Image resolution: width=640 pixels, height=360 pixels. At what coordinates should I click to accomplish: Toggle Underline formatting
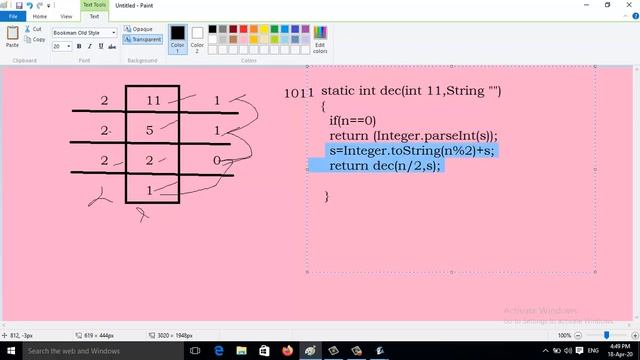click(x=101, y=47)
